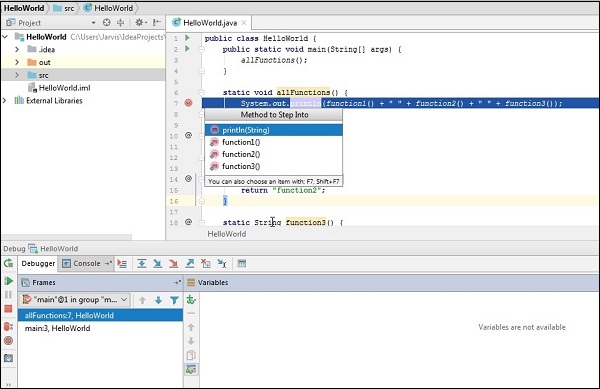
Task: Click Evaluate Expression calculator icon
Action: coord(241,264)
